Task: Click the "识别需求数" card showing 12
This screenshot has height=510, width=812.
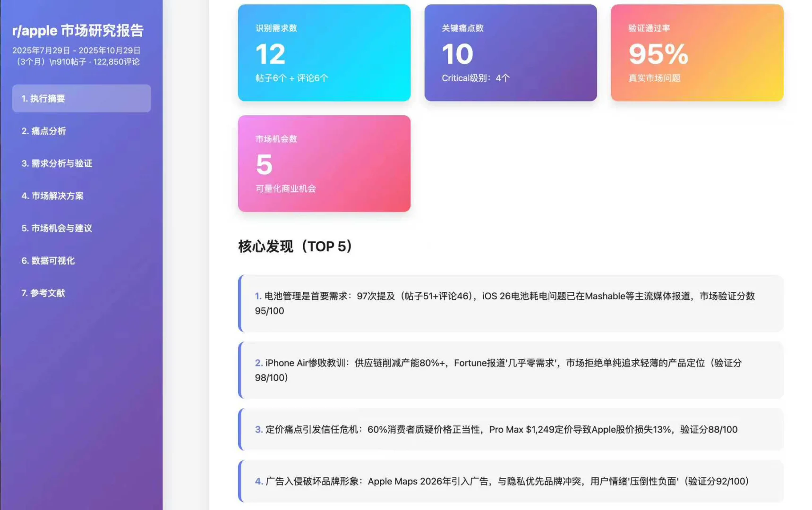Action: pos(324,52)
